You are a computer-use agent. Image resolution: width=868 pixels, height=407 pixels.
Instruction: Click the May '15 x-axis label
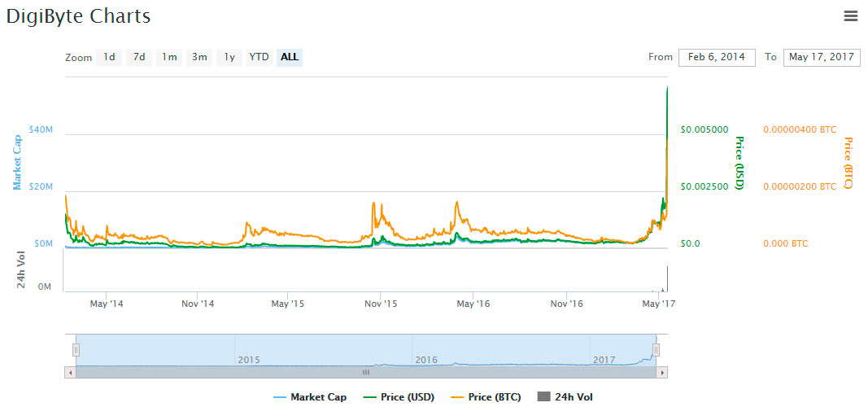[287, 304]
